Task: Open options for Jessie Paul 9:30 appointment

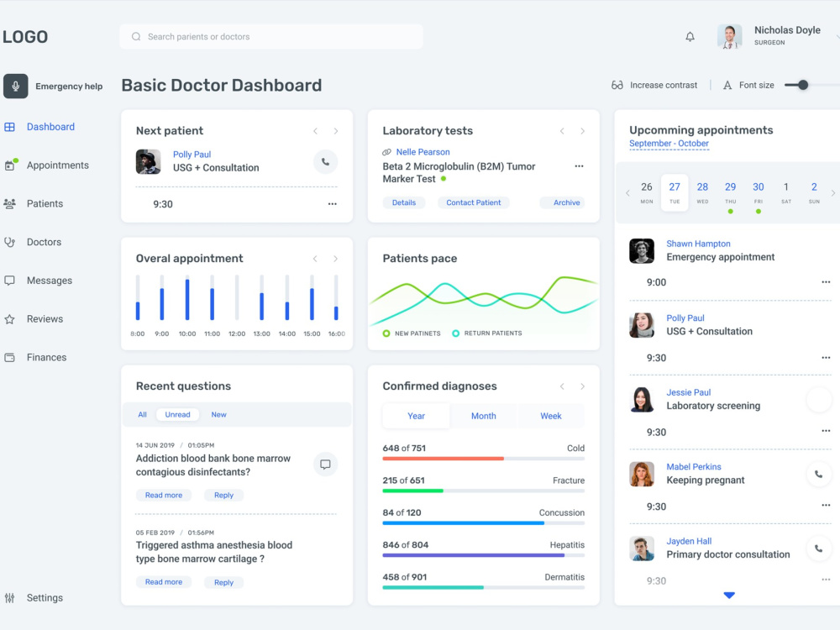Action: [826, 431]
